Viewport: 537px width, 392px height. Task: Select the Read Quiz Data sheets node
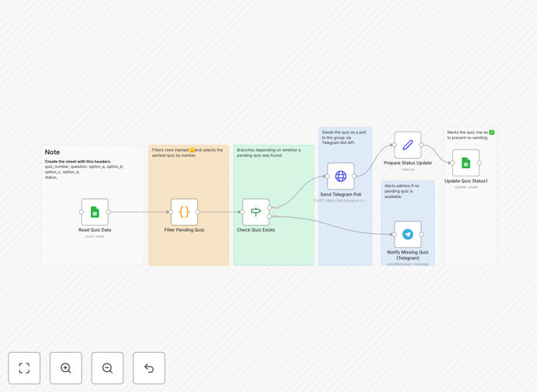[95, 212]
